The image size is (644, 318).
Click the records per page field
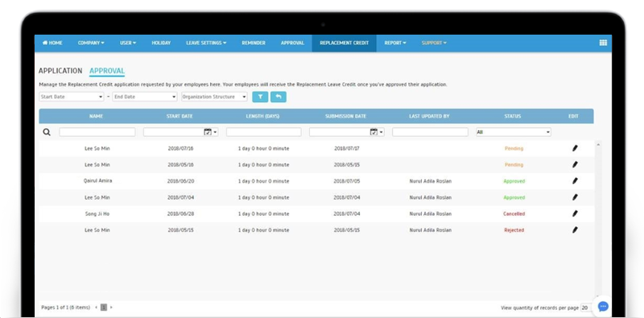tap(585, 308)
